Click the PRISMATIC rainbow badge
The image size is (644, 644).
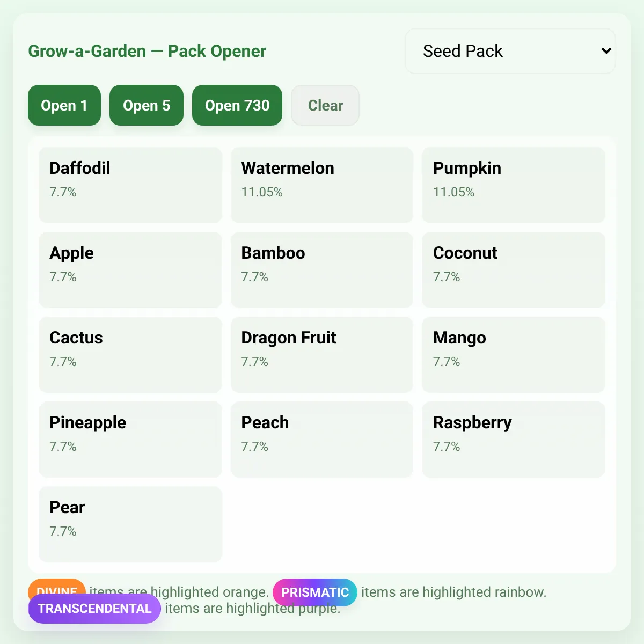(x=315, y=592)
